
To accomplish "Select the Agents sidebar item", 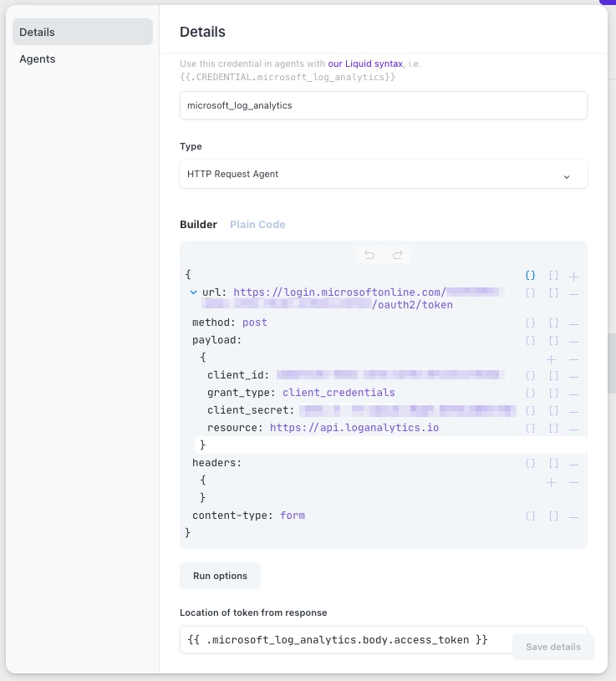I will (x=38, y=59).
